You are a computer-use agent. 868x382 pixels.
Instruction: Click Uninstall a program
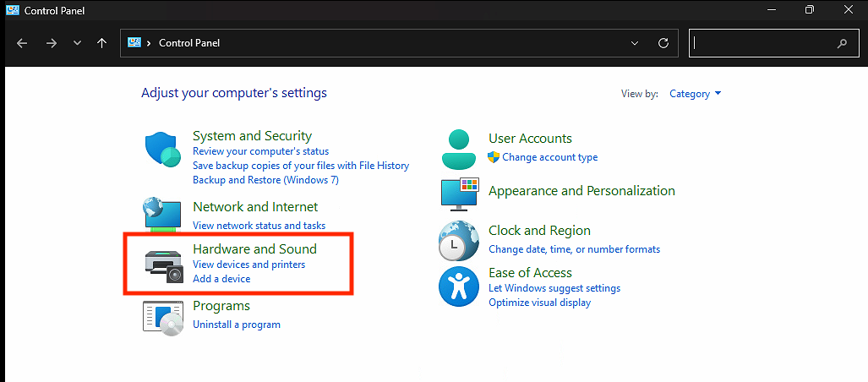(x=237, y=325)
